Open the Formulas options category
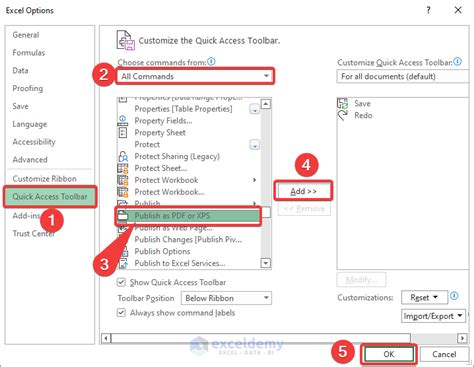 (29, 53)
